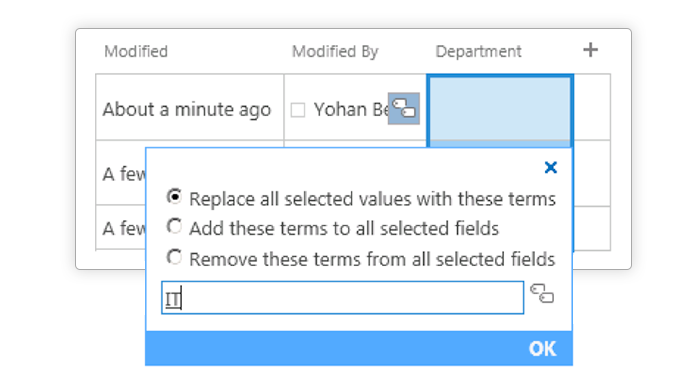Click the tag icon beside Yohan's name
The height and width of the screenshot is (380, 700).
tap(404, 109)
